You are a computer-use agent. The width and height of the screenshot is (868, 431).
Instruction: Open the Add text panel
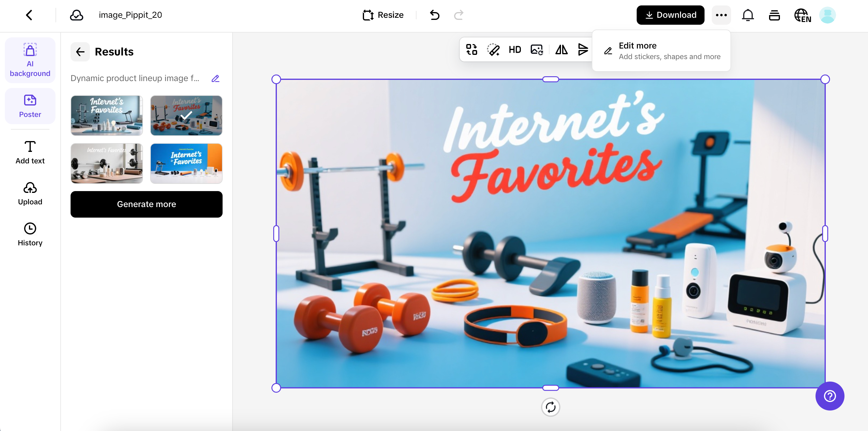30,152
